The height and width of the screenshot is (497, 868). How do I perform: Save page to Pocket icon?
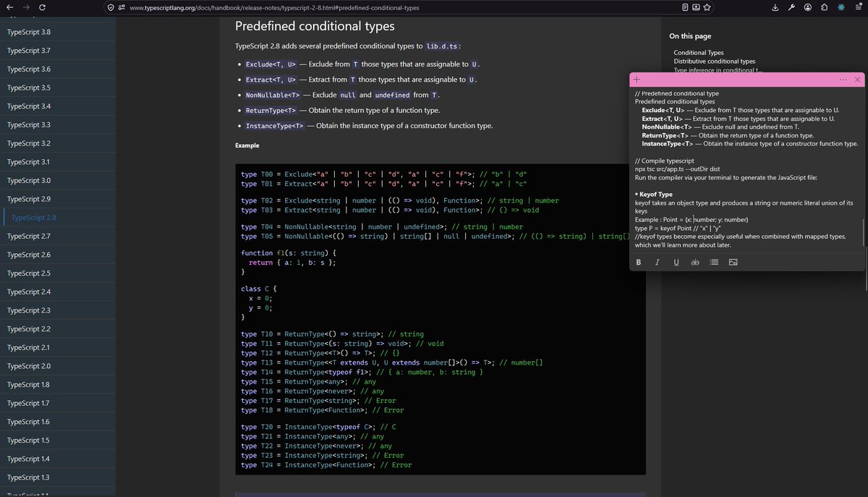(696, 7)
